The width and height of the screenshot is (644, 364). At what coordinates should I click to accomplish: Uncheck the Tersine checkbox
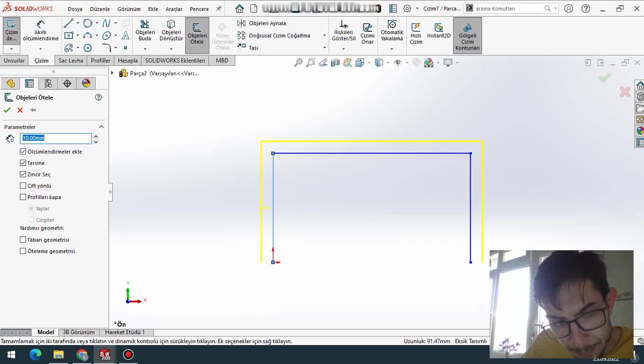[23, 163]
